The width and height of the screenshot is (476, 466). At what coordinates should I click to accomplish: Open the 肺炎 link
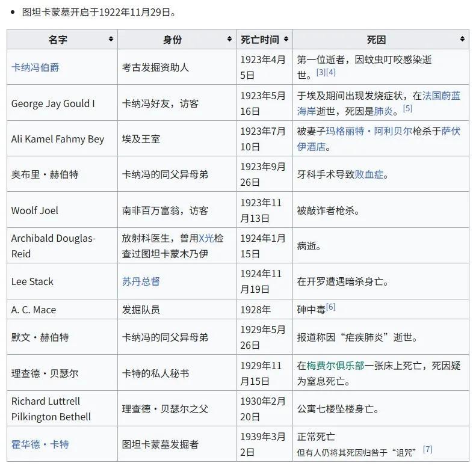click(383, 111)
